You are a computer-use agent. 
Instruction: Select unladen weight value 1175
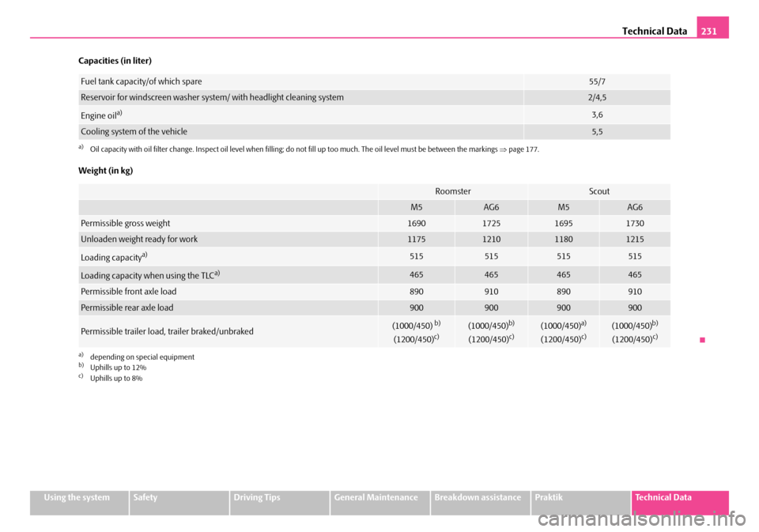pos(417,240)
